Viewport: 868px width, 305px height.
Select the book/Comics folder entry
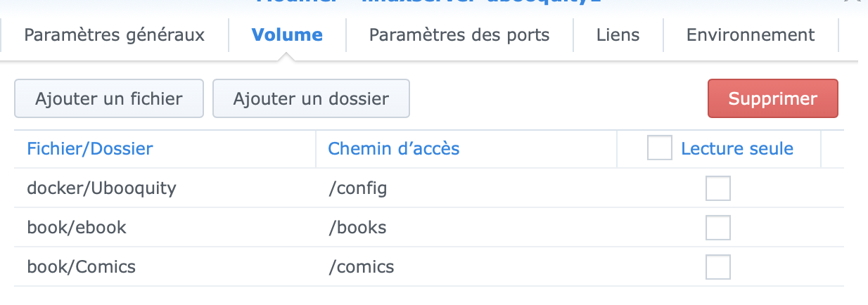click(81, 267)
